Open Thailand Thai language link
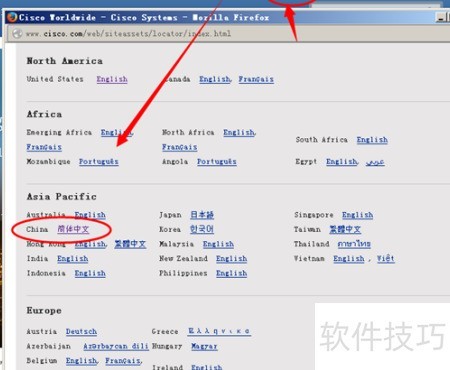The width and height of the screenshot is (450, 370). click(354, 244)
